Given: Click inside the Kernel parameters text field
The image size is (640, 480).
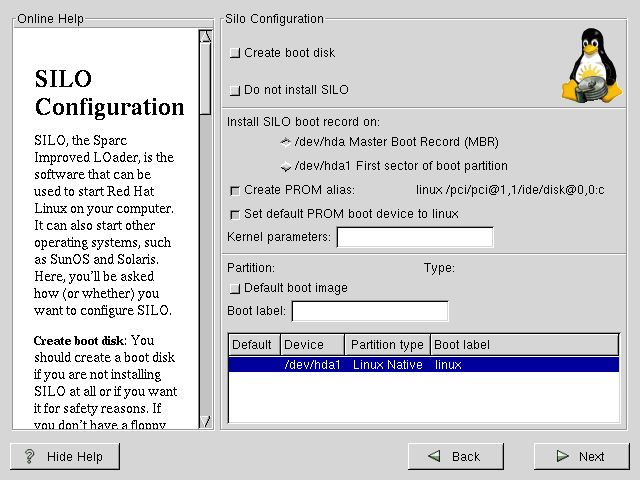Looking at the screenshot, I should (x=414, y=237).
